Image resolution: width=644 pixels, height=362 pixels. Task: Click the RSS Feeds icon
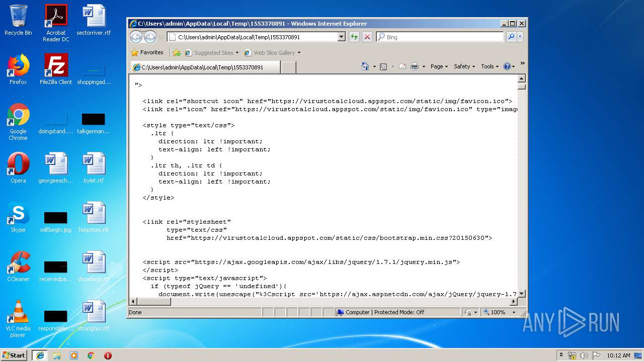383,66
